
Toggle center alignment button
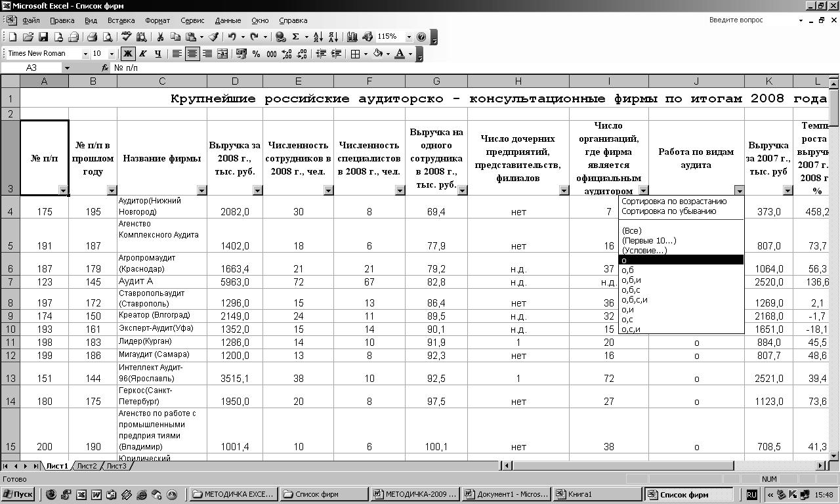point(192,54)
